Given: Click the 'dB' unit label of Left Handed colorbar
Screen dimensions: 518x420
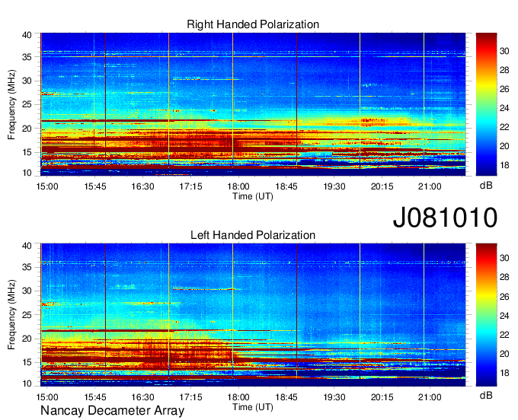Looking at the screenshot, I should click(x=486, y=395).
